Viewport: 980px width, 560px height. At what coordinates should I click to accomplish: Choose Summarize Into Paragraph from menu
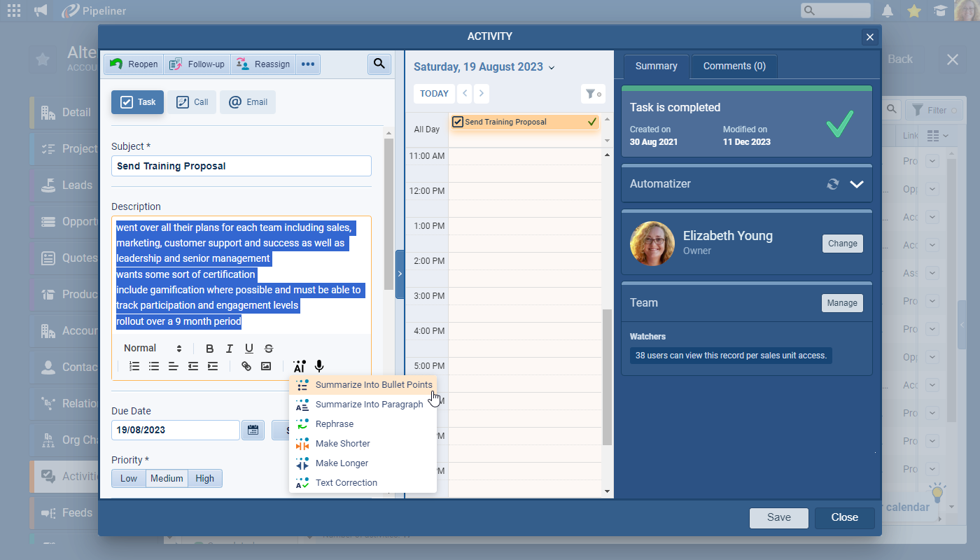[369, 405]
